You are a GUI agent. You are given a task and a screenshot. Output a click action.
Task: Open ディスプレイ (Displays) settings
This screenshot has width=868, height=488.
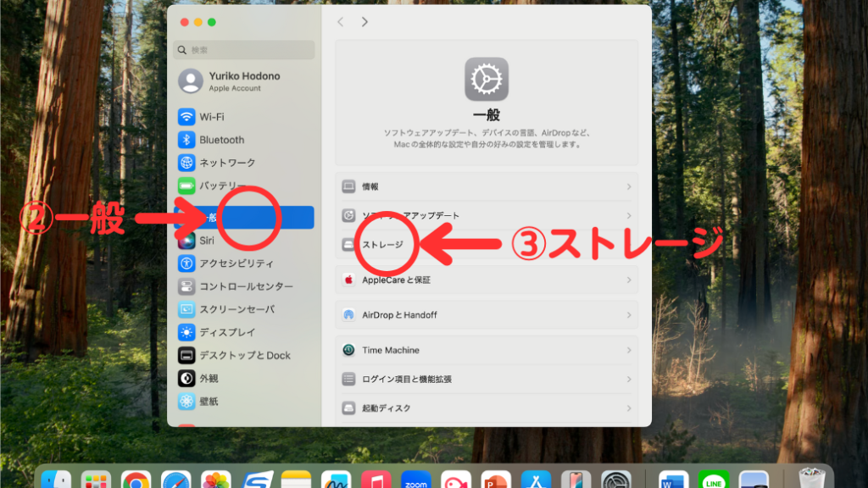point(226,332)
